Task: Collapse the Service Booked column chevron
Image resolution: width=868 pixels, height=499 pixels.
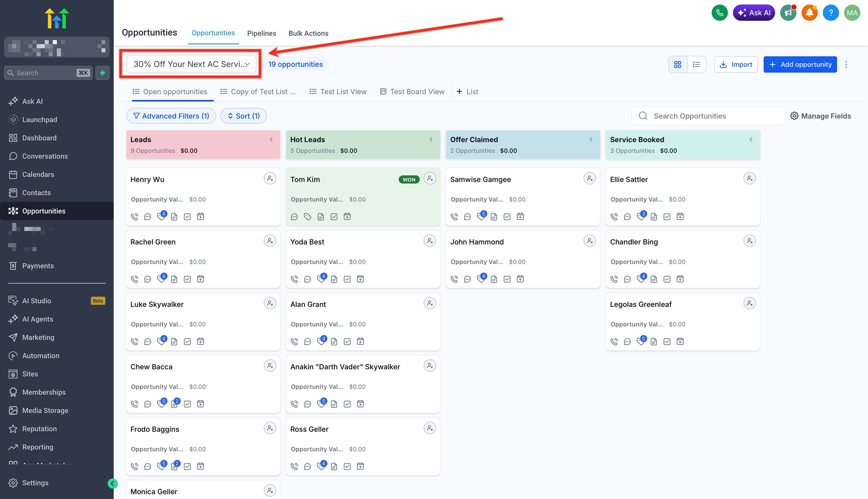Action: (751, 140)
